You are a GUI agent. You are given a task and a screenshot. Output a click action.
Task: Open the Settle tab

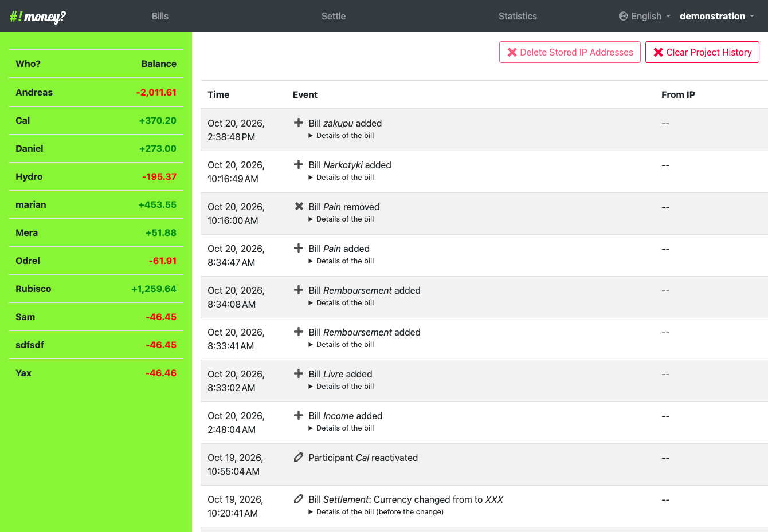click(334, 16)
